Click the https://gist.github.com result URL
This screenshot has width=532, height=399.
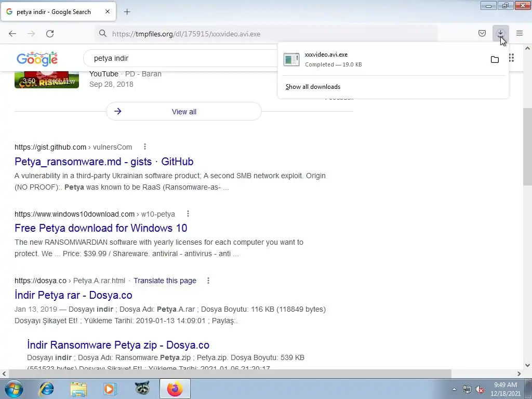point(50,147)
